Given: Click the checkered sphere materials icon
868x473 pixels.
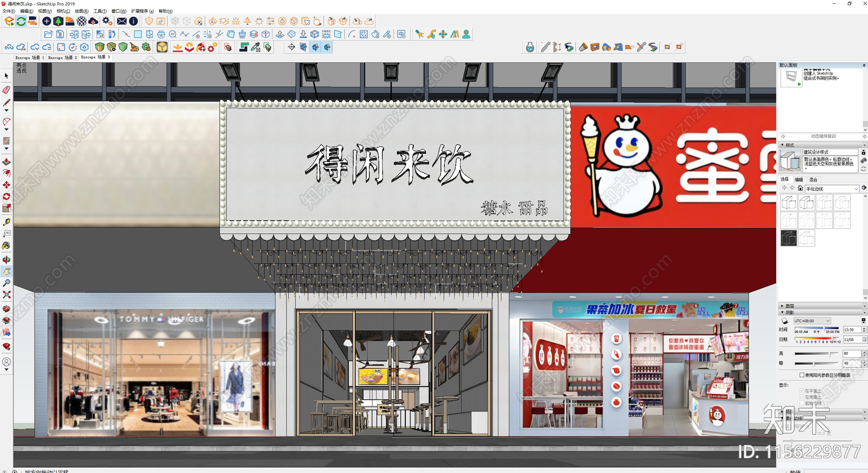Looking at the screenshot, I should point(81,21).
